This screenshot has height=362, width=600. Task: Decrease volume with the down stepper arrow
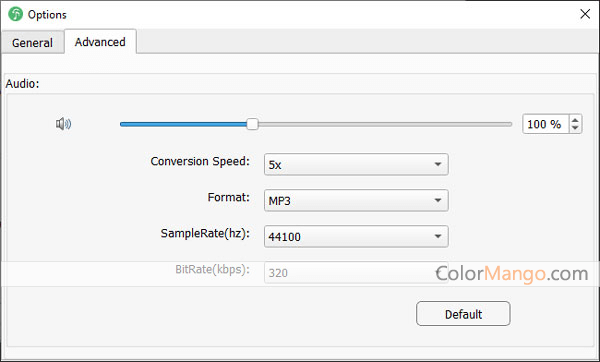click(x=575, y=128)
